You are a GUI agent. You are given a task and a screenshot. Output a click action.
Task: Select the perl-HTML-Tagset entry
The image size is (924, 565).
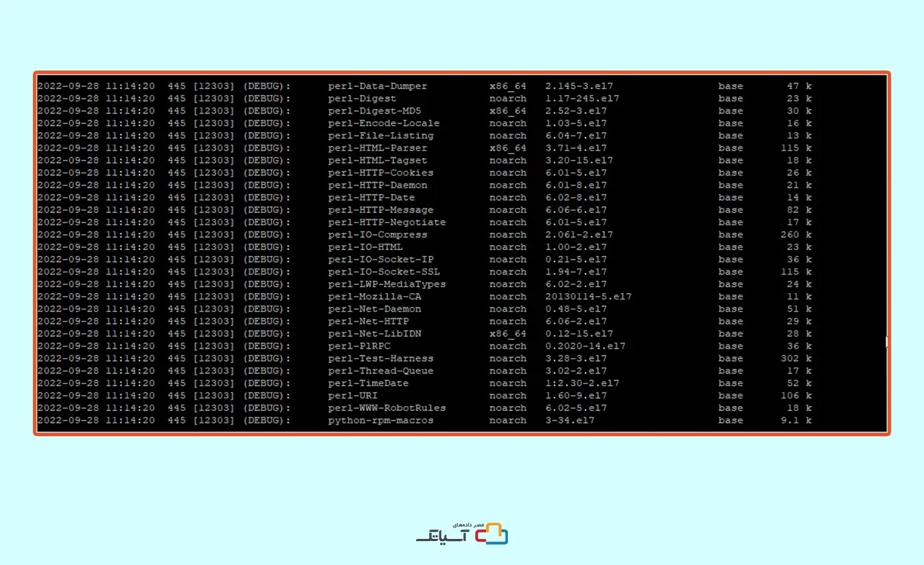coord(377,160)
